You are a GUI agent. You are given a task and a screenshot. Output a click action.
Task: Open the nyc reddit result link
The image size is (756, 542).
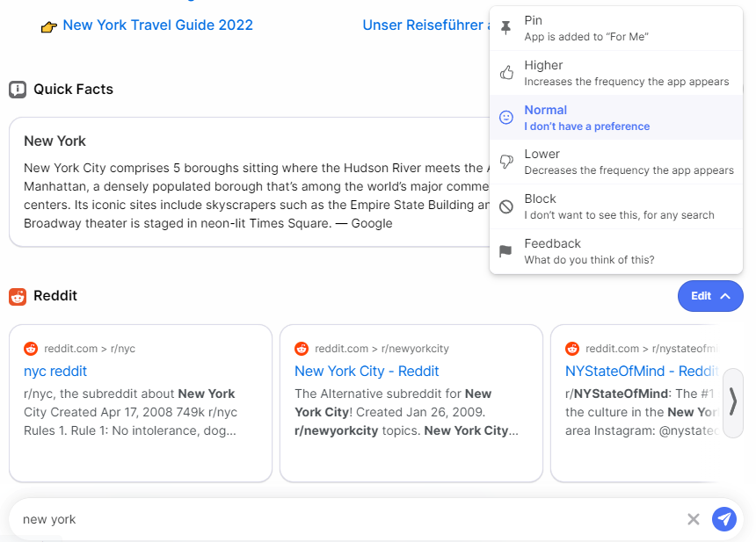[x=55, y=371]
